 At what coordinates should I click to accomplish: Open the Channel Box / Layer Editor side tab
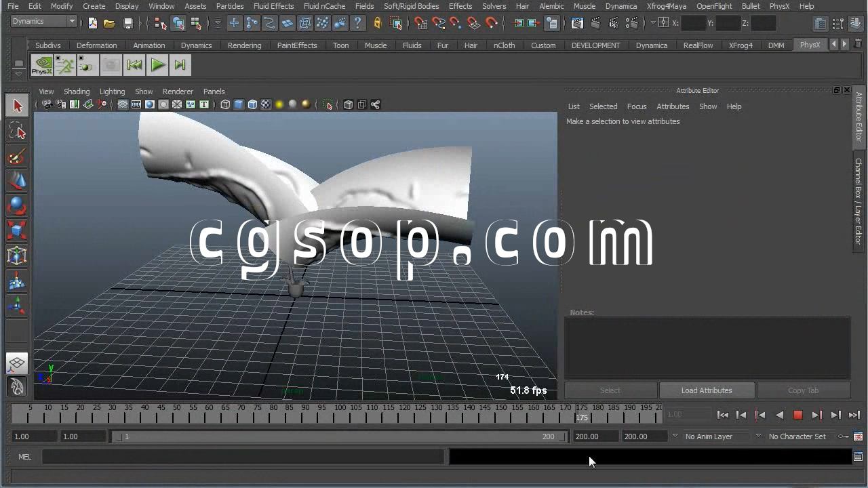click(x=859, y=201)
